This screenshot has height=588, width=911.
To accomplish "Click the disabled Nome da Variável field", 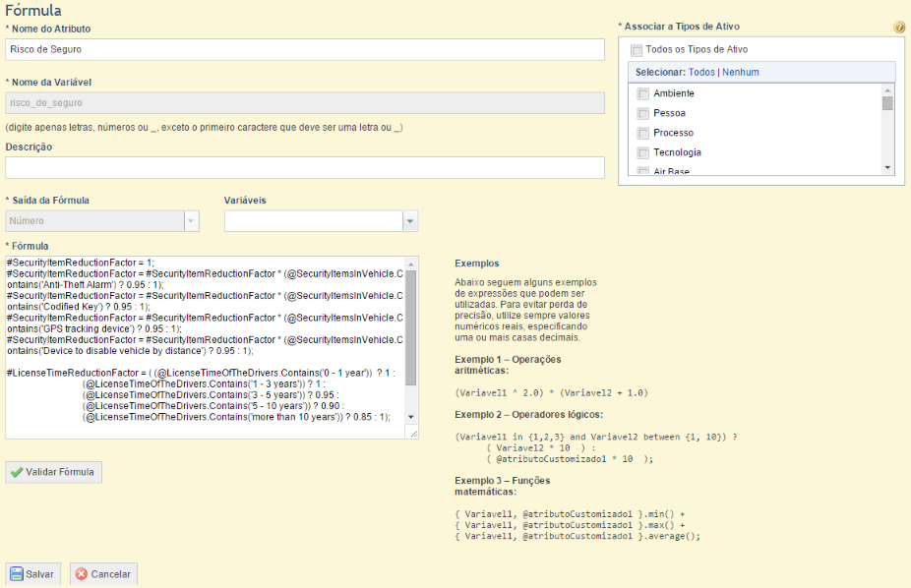I will [305, 103].
